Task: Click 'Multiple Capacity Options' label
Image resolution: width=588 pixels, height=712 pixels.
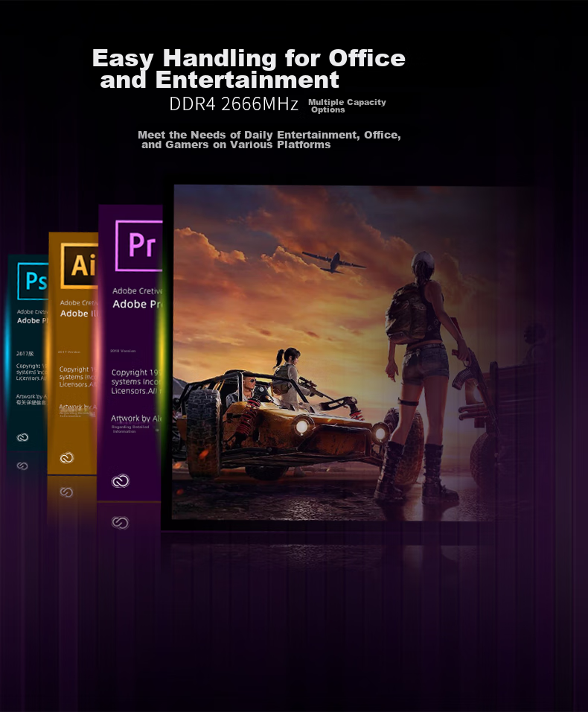Action: pyautogui.click(x=347, y=106)
